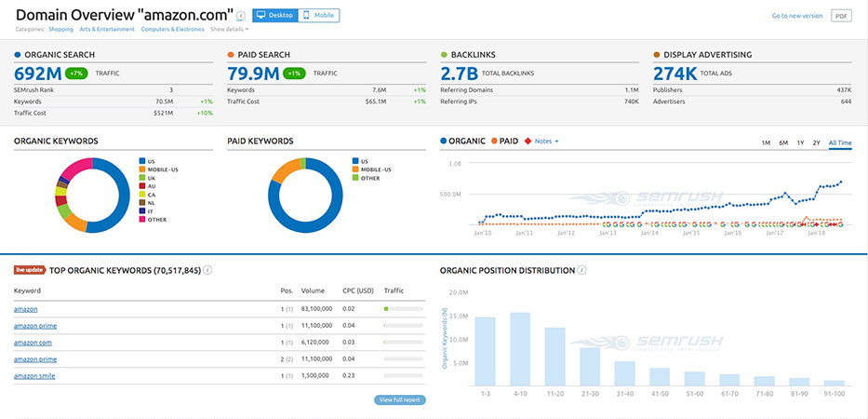The width and height of the screenshot is (868, 419).
Task: Select the 1M time range
Action: [767, 143]
